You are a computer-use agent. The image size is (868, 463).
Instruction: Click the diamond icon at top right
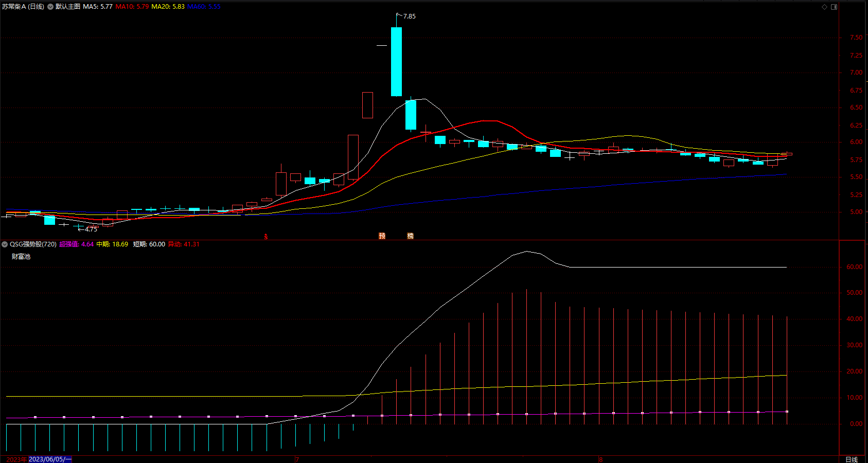tap(824, 7)
